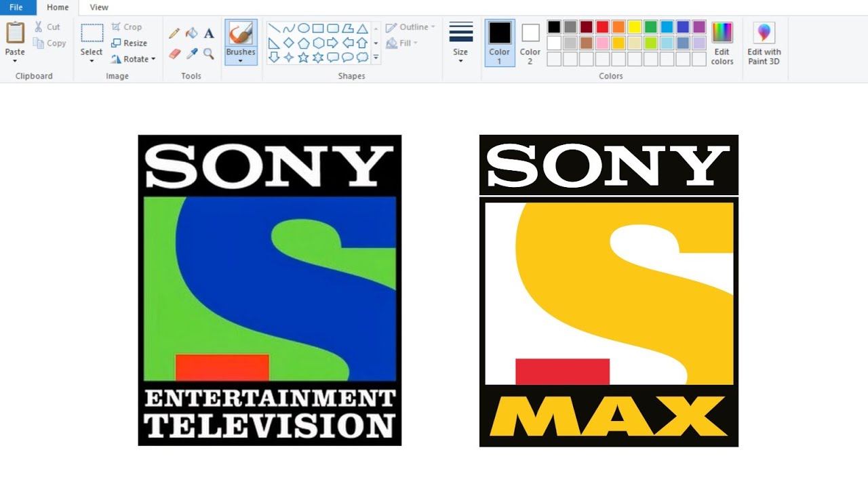The width and height of the screenshot is (868, 488).
Task: Choose the Four-point star shape
Action: [289, 58]
